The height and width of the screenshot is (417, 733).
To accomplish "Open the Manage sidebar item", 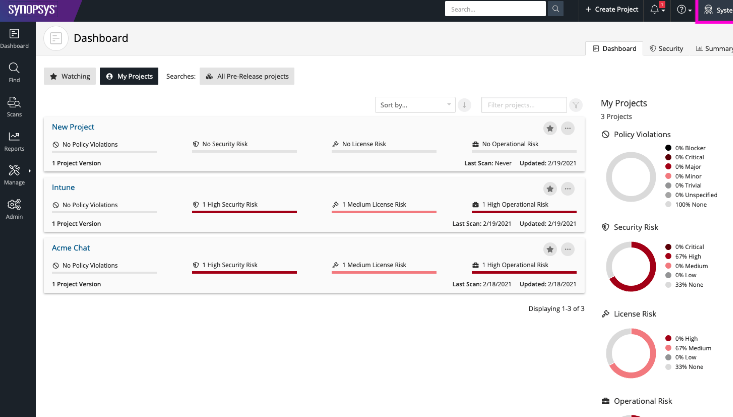I will [x=14, y=175].
